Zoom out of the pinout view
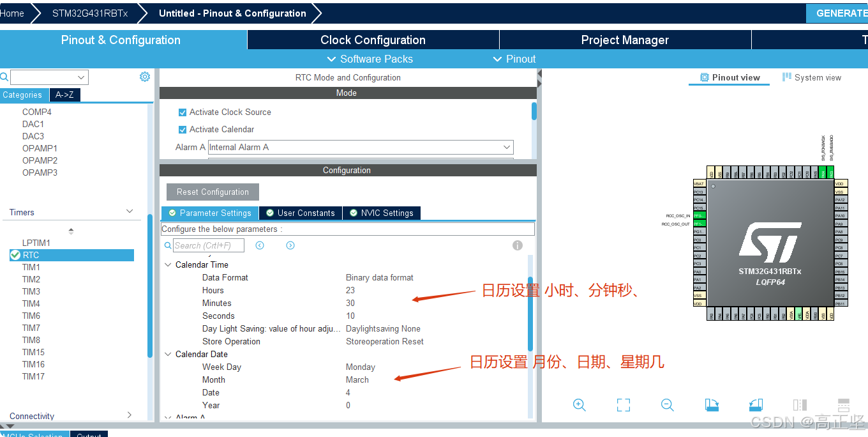Image resolution: width=868 pixels, height=437 pixels. pos(668,404)
